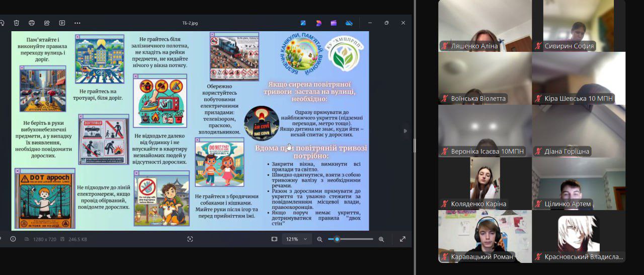Open image in Microsoft Designer
Viewport: 644px width, 275px height.
[x=318, y=23]
